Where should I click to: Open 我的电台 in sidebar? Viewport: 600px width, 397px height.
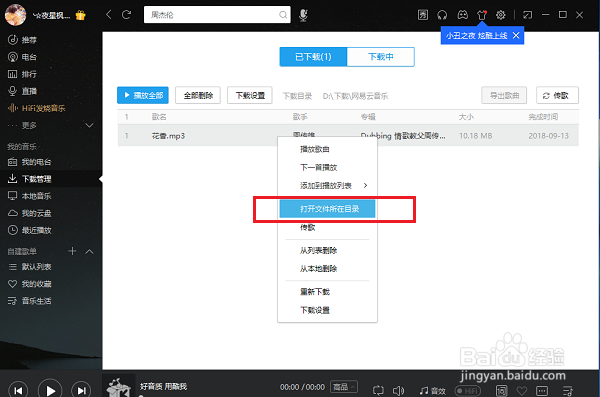(x=36, y=162)
